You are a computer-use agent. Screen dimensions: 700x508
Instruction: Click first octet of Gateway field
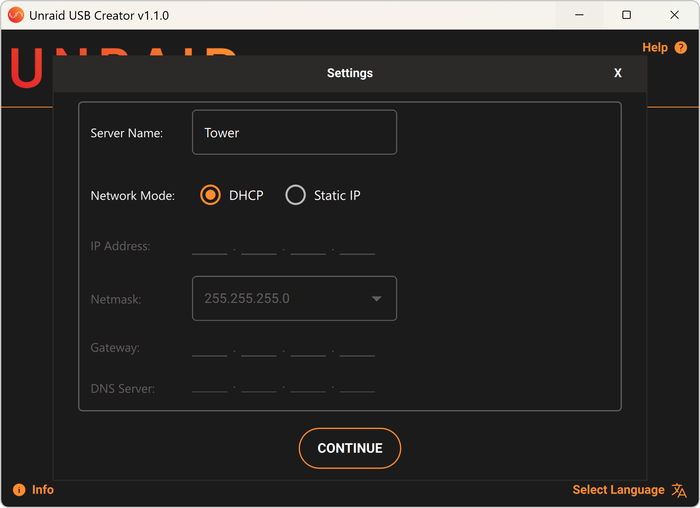pos(210,348)
